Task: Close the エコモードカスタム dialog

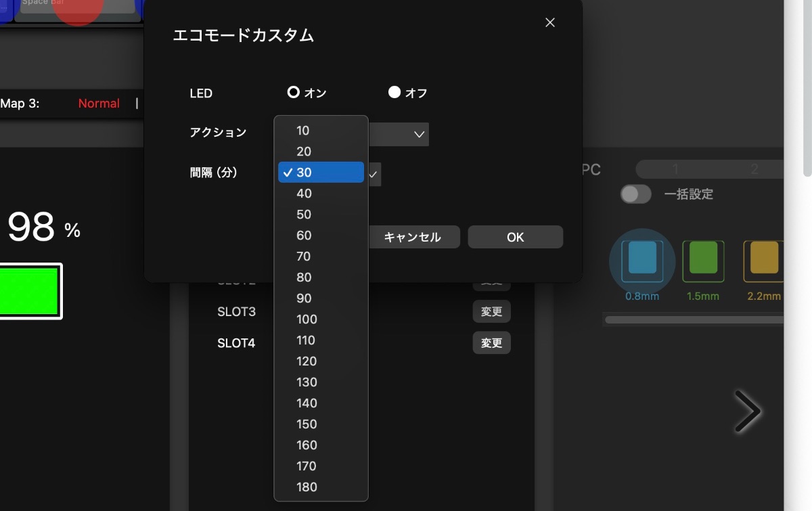Action: (x=550, y=23)
